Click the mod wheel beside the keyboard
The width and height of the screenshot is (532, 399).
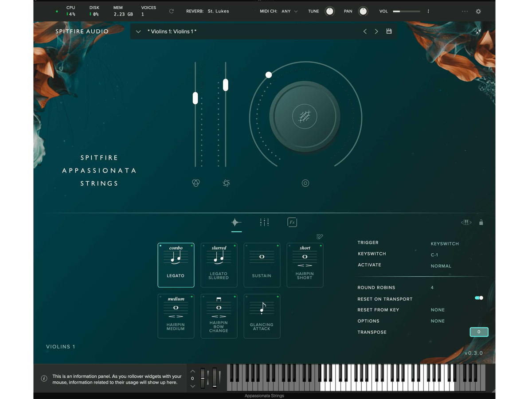click(x=215, y=378)
